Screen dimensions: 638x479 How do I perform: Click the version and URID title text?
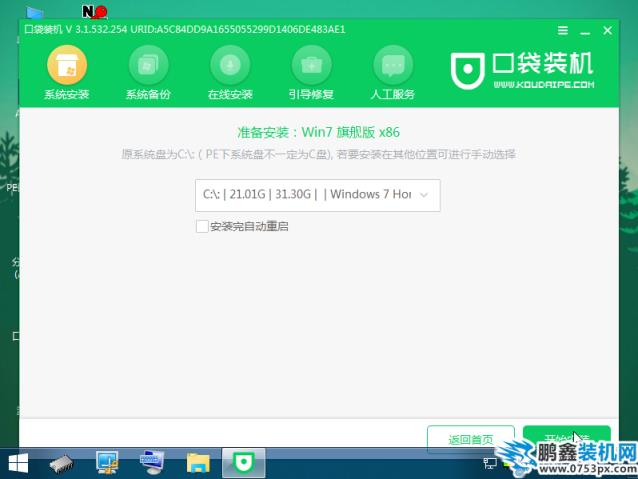(x=185, y=30)
